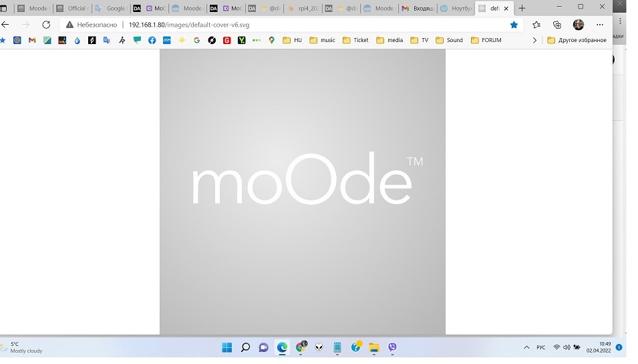Image resolution: width=638 pixels, height=364 pixels.
Task: Click the moOde cover image
Action: pyautogui.click(x=303, y=192)
